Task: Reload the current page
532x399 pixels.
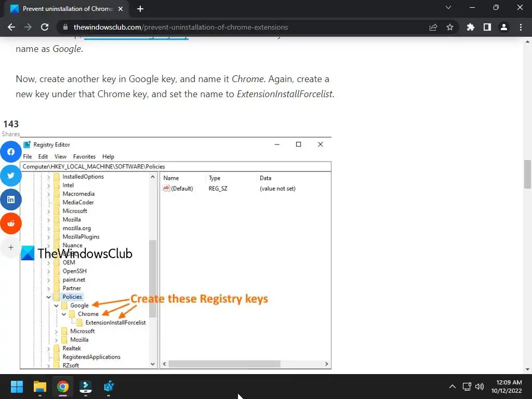Action: pos(45,27)
